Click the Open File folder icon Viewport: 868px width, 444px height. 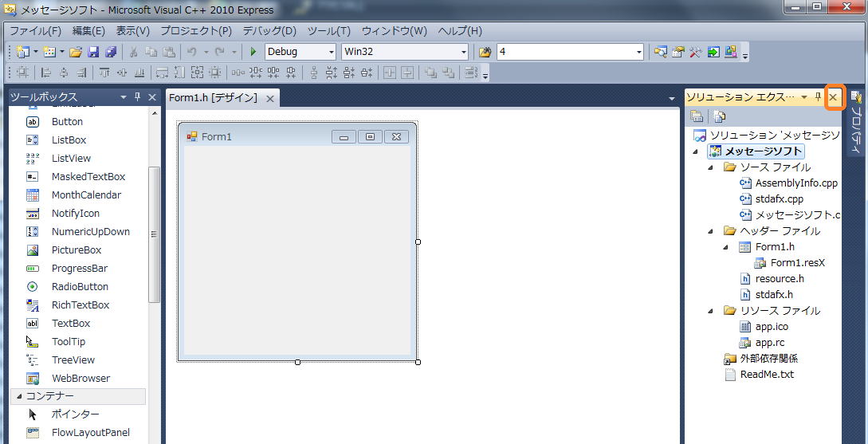[76, 52]
